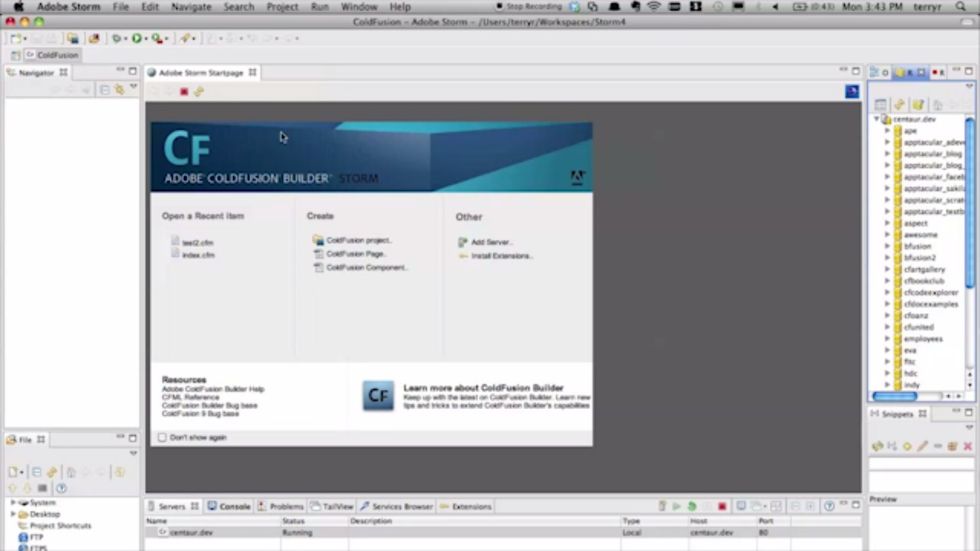Click the red delete X icon in Snippets
The width and height of the screenshot is (980, 551).
pyautogui.click(x=967, y=446)
